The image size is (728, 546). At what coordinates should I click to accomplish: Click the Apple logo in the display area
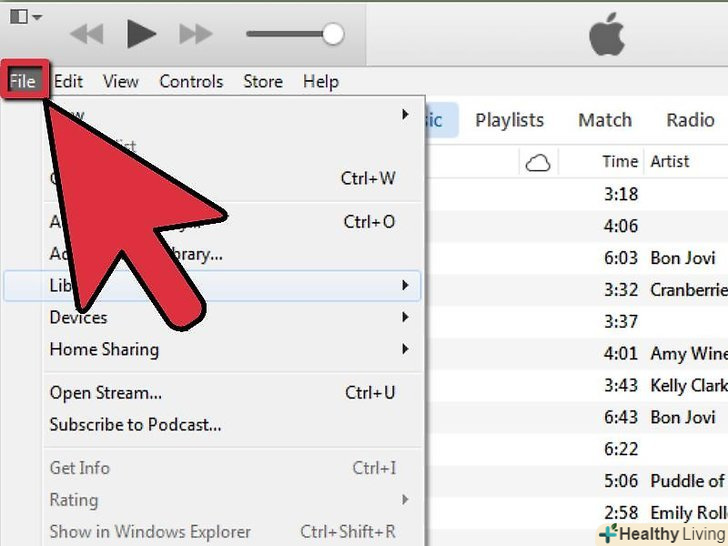tap(607, 34)
